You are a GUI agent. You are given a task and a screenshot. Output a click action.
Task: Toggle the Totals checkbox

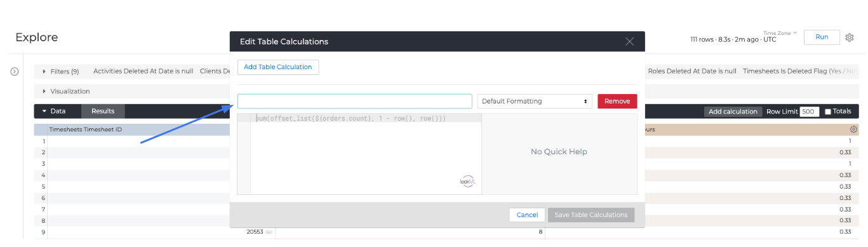[827, 112]
